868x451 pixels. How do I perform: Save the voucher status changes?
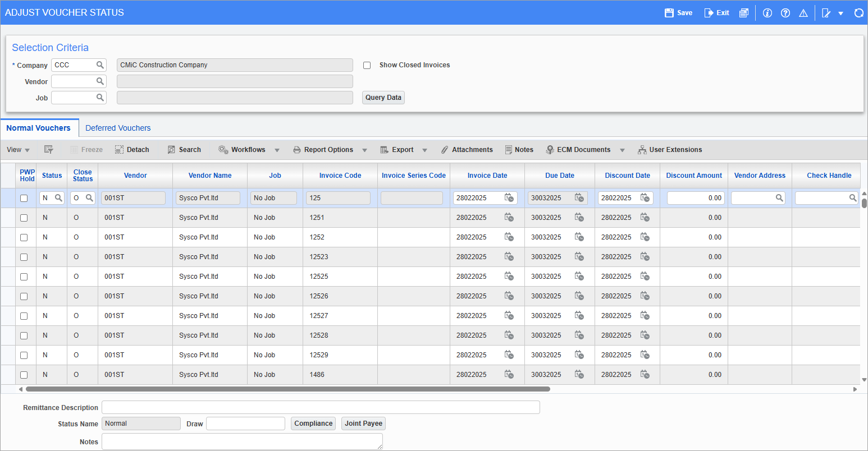pos(677,12)
